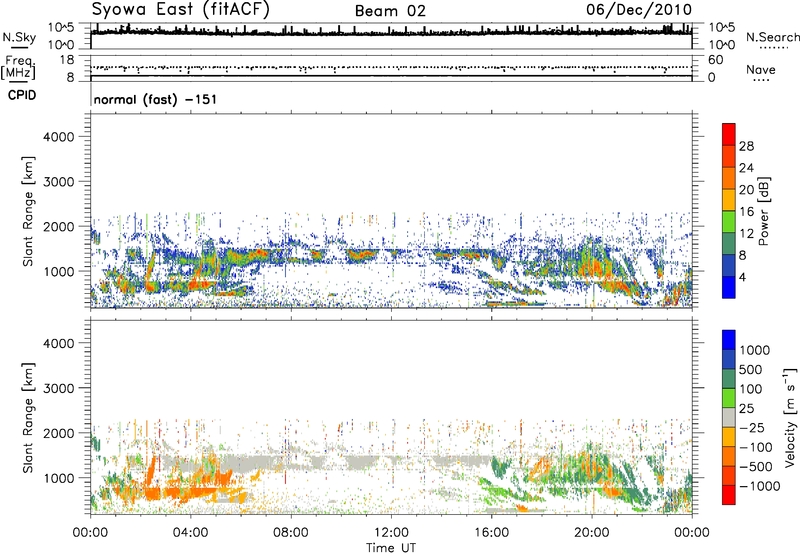Click the right-side '60' Nave axis label

tap(715, 60)
